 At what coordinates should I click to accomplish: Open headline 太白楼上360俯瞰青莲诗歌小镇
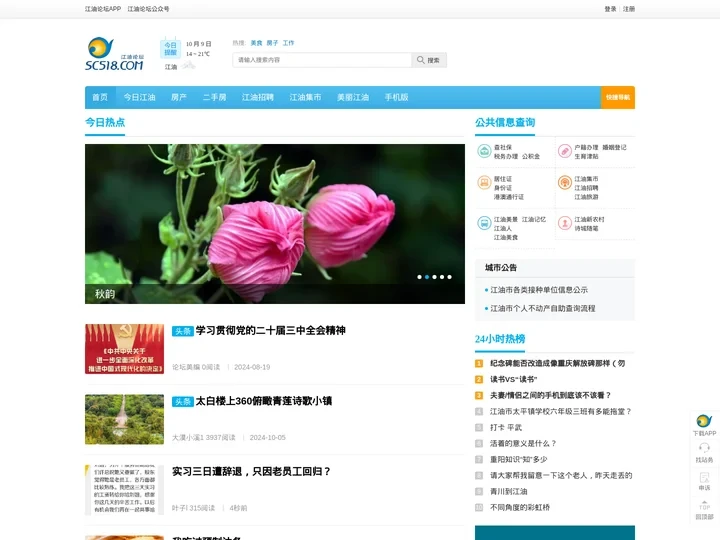pyautogui.click(x=264, y=401)
